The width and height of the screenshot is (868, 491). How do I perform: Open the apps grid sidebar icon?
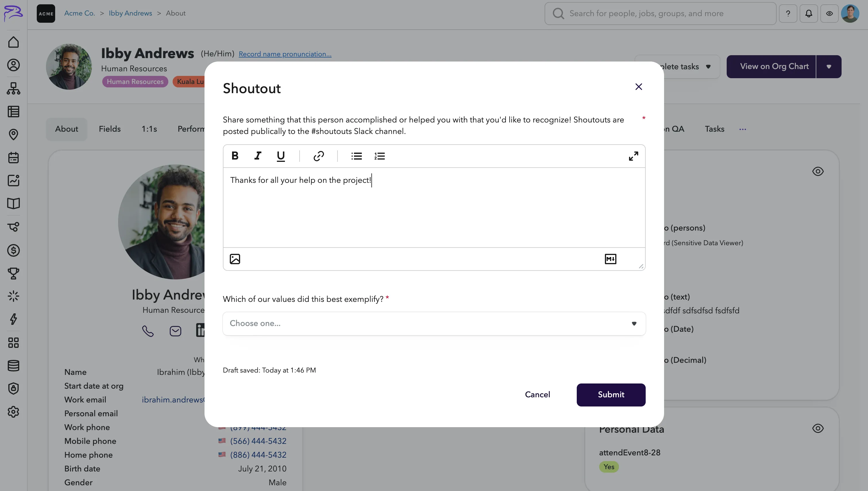coord(13,343)
